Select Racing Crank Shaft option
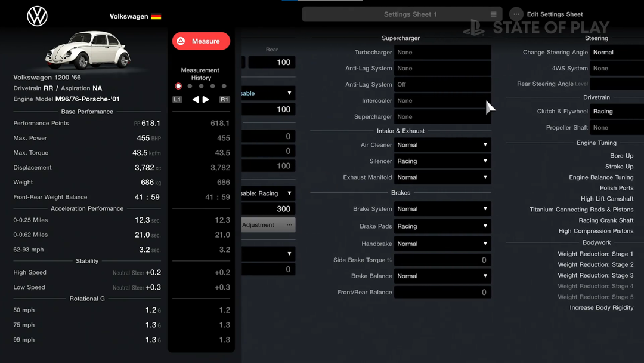Screen dimensions: 644x363 pyautogui.click(x=606, y=220)
